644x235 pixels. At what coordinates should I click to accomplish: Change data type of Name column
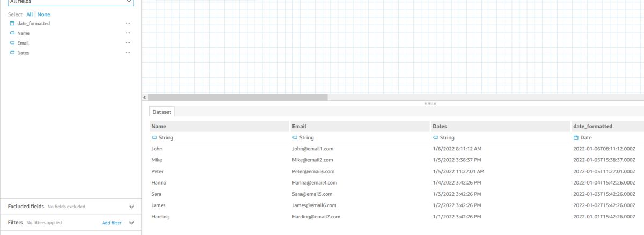[x=163, y=138]
